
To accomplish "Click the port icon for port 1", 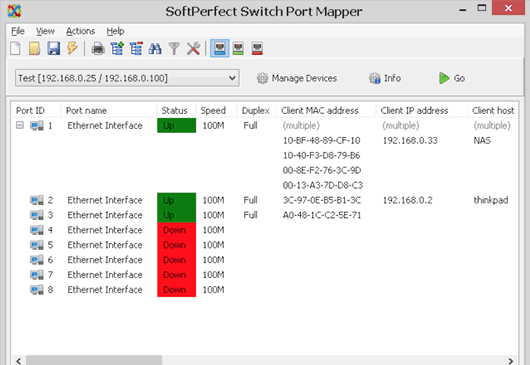I will (x=37, y=126).
